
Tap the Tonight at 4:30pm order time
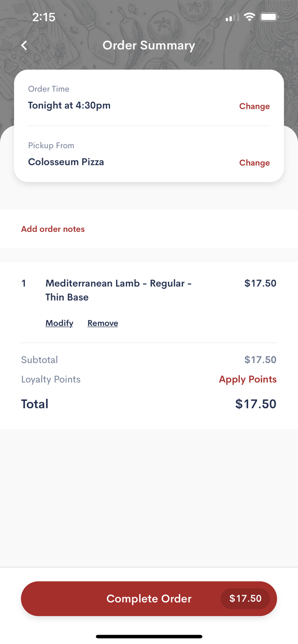click(x=69, y=105)
